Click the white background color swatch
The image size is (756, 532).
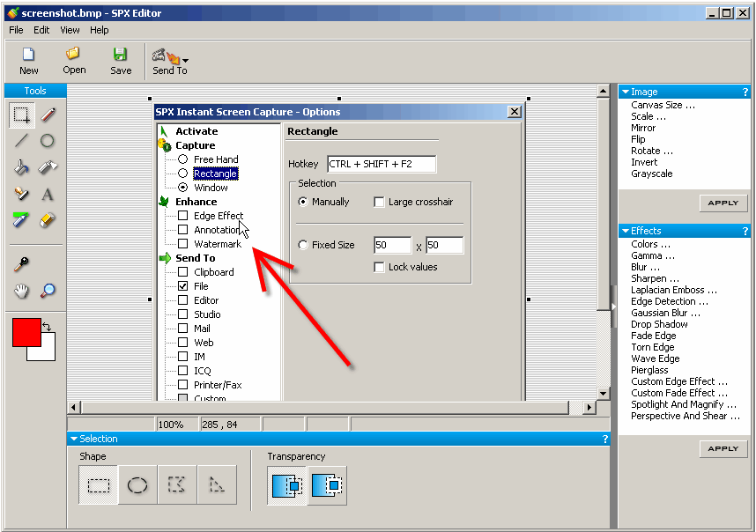tap(45, 351)
